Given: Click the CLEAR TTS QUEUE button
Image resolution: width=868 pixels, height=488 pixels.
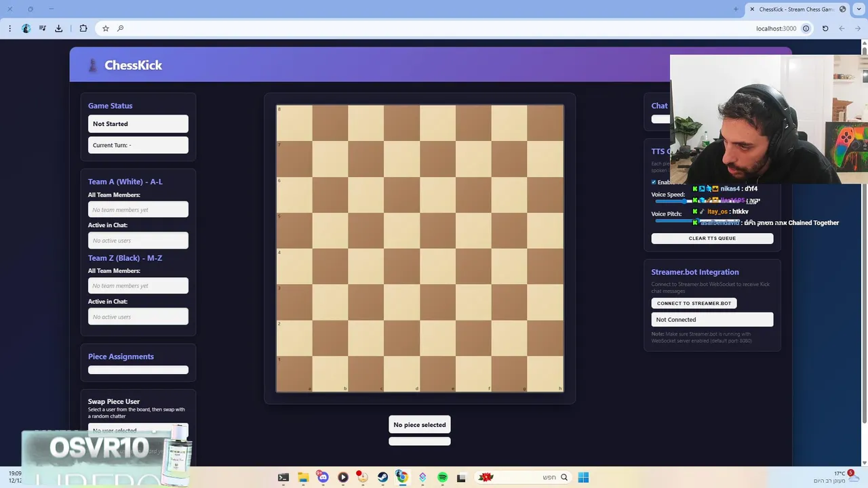Looking at the screenshot, I should [712, 238].
